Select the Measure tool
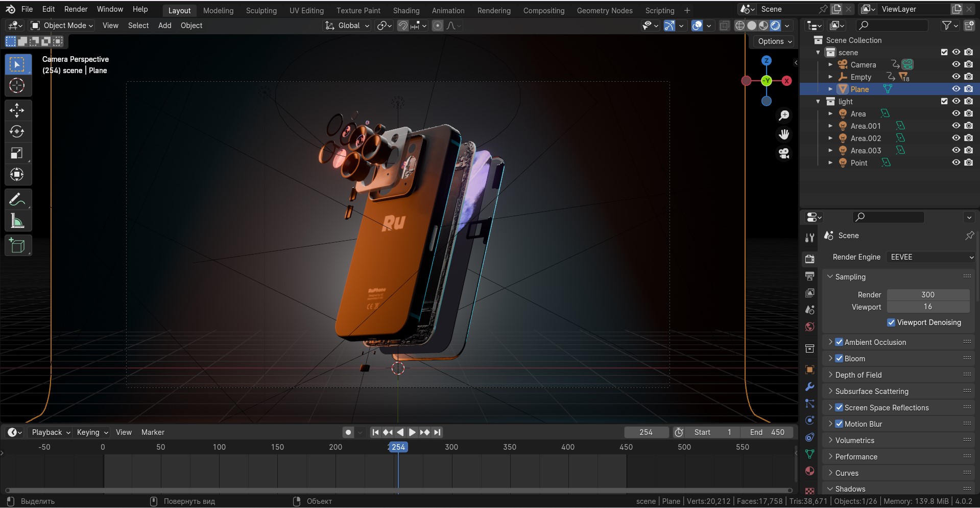Viewport: 980px width, 508px height. (17, 221)
